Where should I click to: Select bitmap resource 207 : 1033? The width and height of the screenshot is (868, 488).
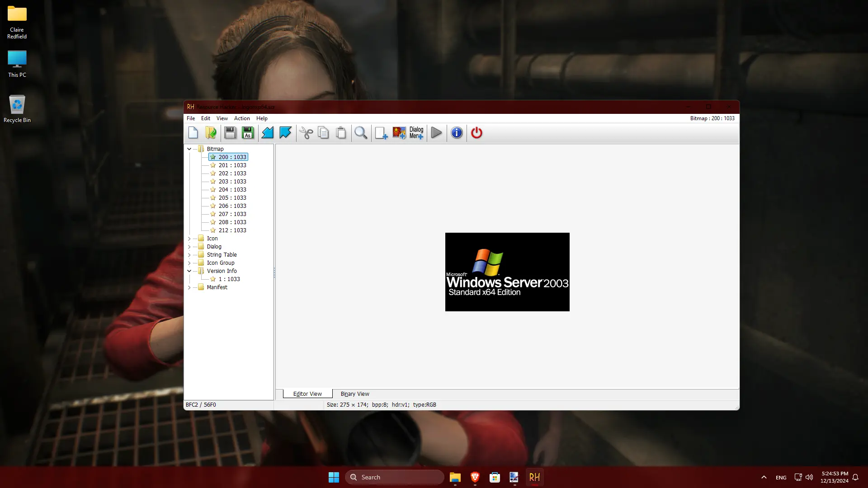click(228, 214)
